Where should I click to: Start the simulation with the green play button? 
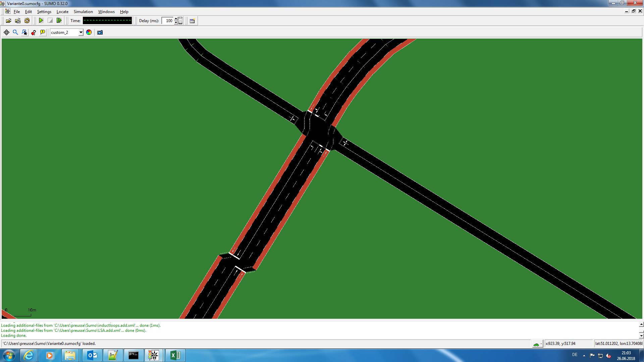click(x=41, y=21)
